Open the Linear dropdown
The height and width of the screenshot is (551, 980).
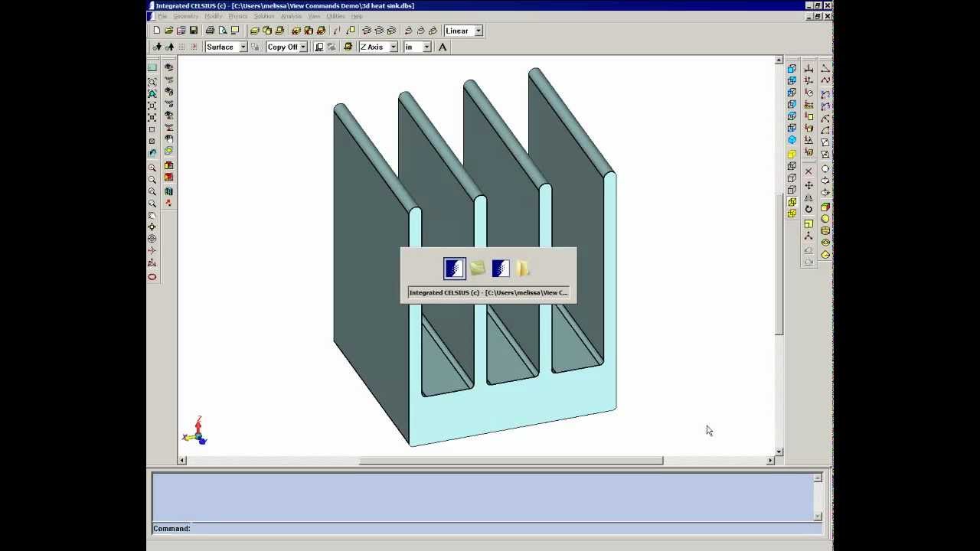(x=478, y=31)
